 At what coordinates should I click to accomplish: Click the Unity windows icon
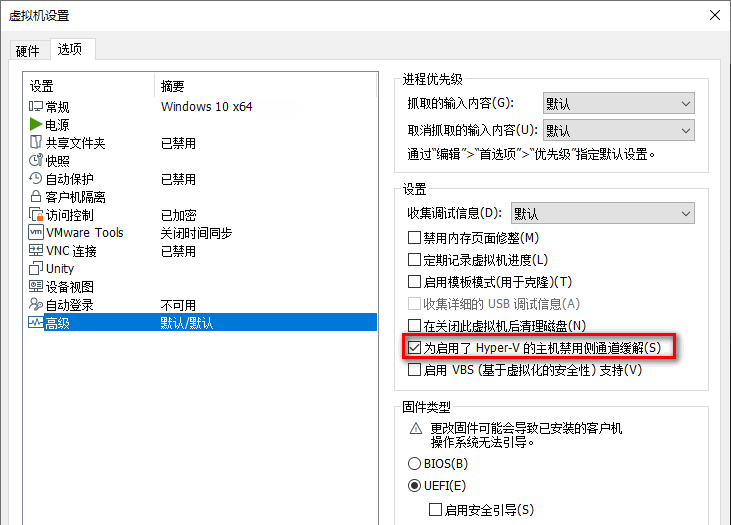pyautogui.click(x=36, y=269)
